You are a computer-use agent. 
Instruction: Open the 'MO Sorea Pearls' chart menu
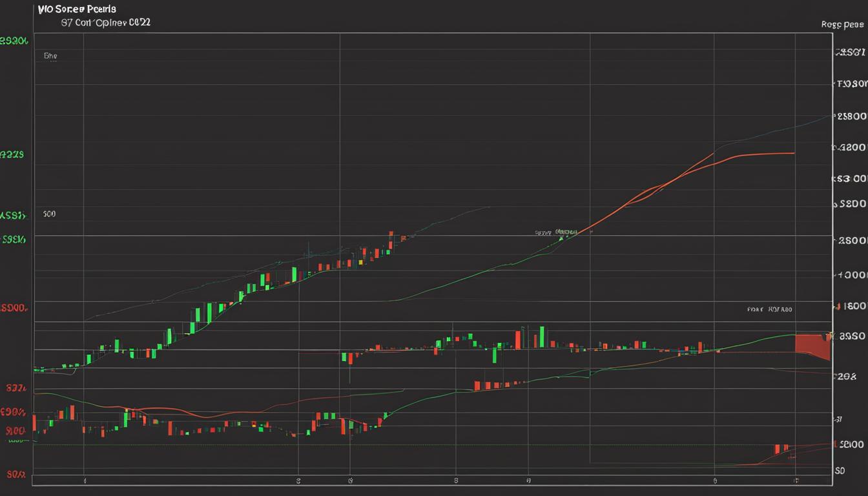coord(77,8)
